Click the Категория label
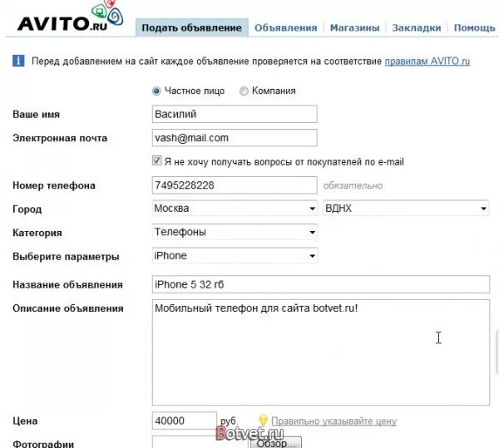 [37, 233]
